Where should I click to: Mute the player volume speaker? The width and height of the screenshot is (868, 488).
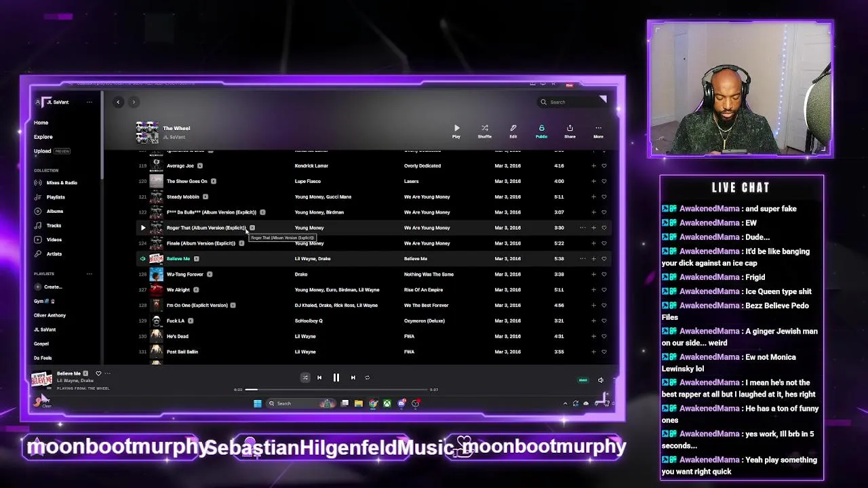[x=600, y=380]
